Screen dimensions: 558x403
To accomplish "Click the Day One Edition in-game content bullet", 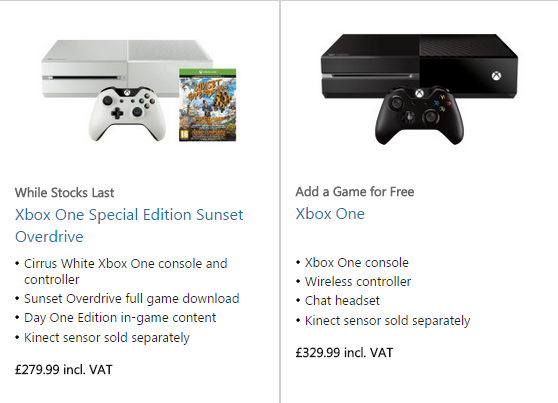I will (x=120, y=318).
